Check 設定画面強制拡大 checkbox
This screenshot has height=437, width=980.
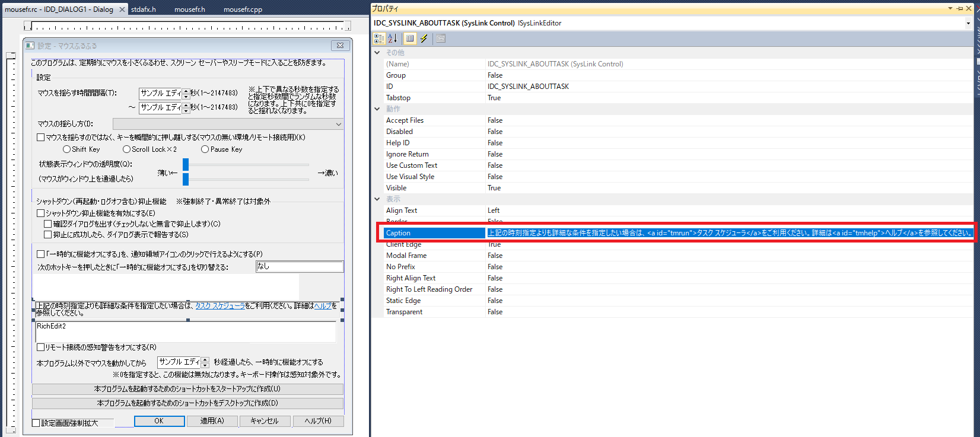click(36, 423)
